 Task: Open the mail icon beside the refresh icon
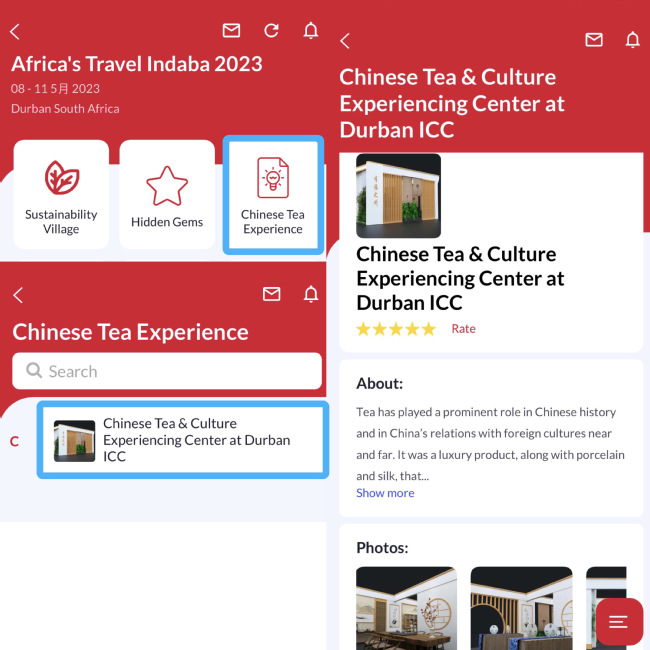point(231,31)
